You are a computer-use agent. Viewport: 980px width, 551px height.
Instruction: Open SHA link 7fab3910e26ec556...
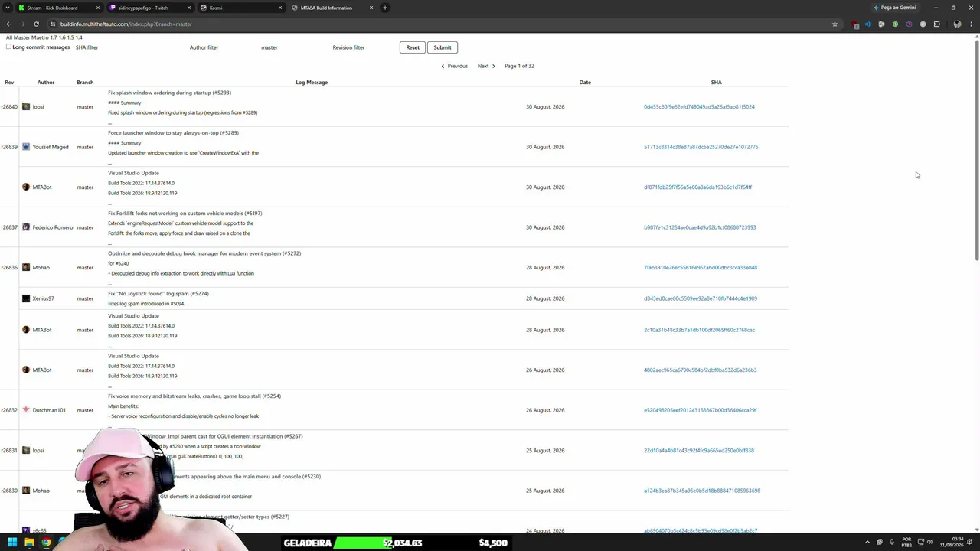(701, 268)
